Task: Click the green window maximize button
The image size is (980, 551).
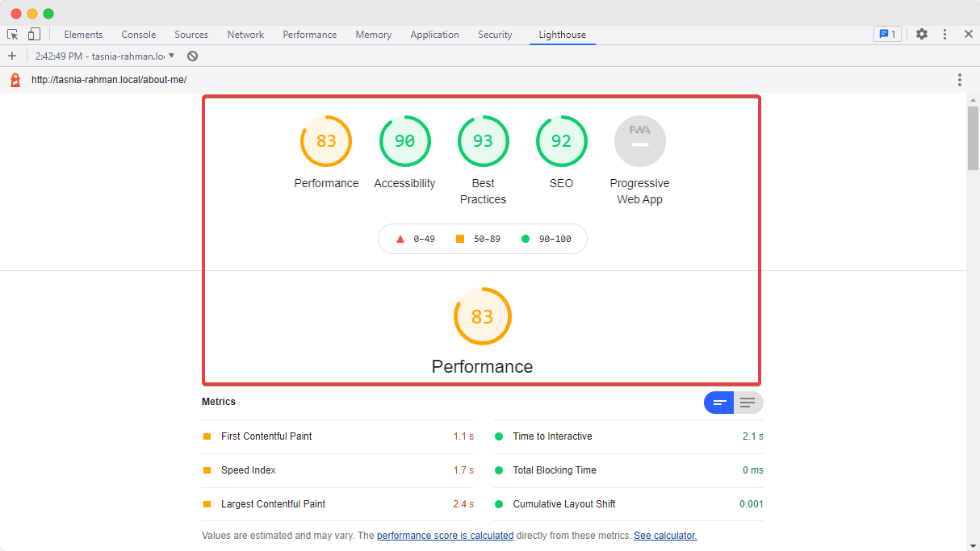Action: 48,14
